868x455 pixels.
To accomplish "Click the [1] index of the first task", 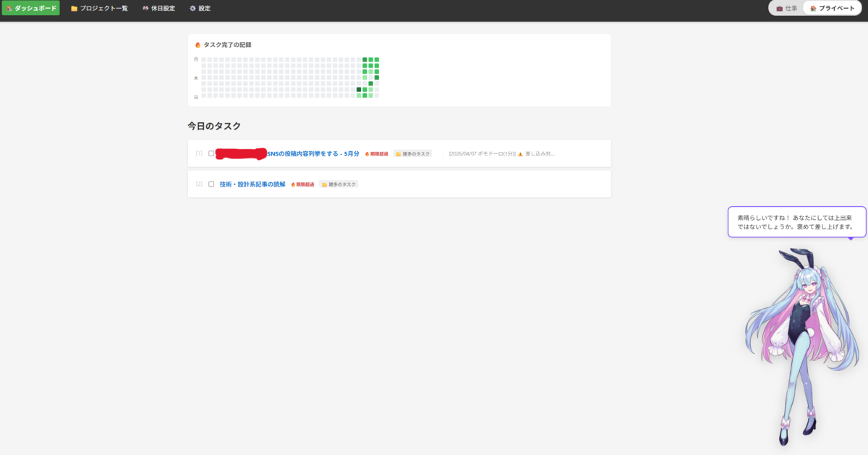I will pos(199,153).
